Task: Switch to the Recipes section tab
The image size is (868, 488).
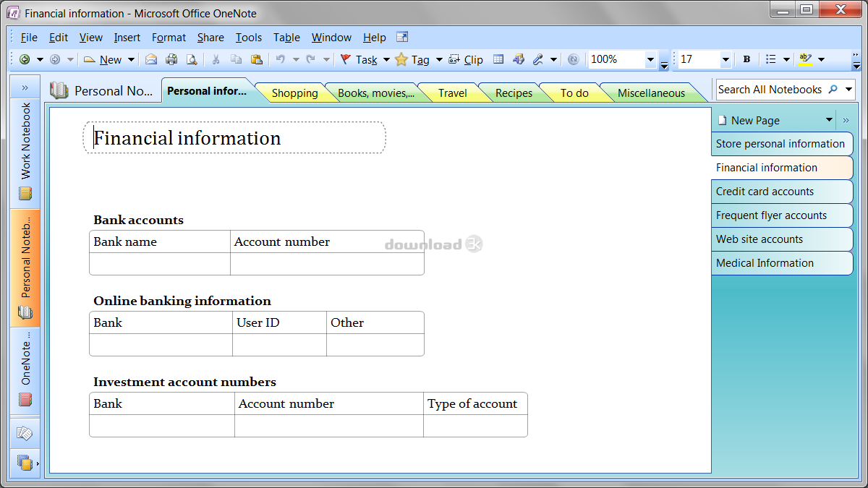Action: (514, 93)
